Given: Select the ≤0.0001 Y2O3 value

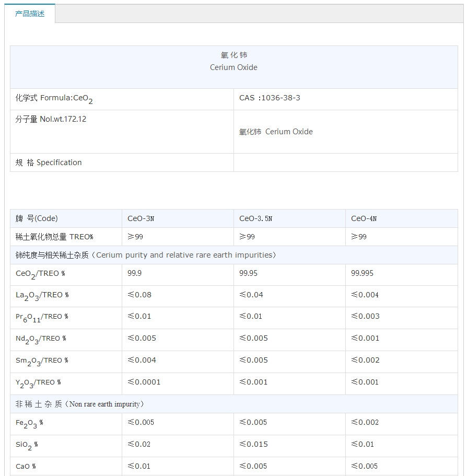Looking at the screenshot, I should 144,382.
